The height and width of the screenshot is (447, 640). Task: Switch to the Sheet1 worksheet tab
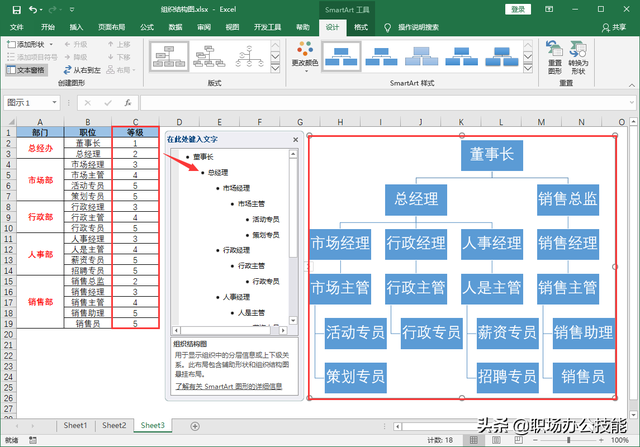click(x=75, y=425)
